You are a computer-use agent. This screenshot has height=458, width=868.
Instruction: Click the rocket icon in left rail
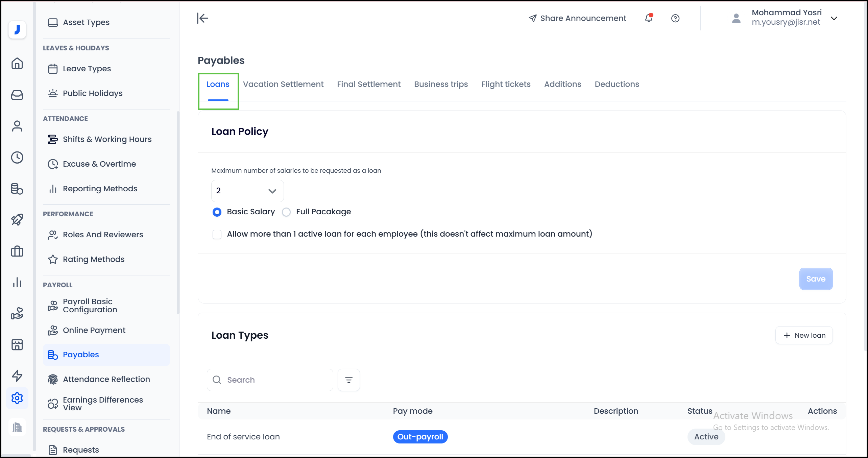point(17,220)
